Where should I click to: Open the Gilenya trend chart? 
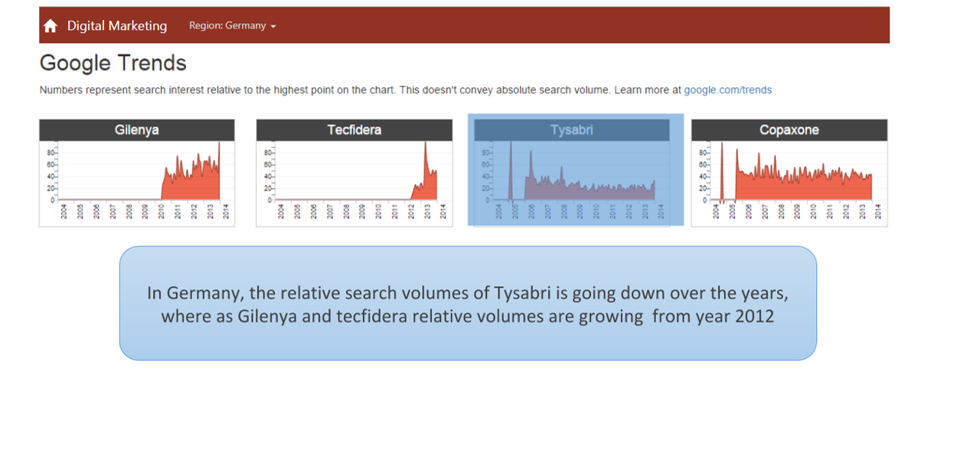coord(137,183)
